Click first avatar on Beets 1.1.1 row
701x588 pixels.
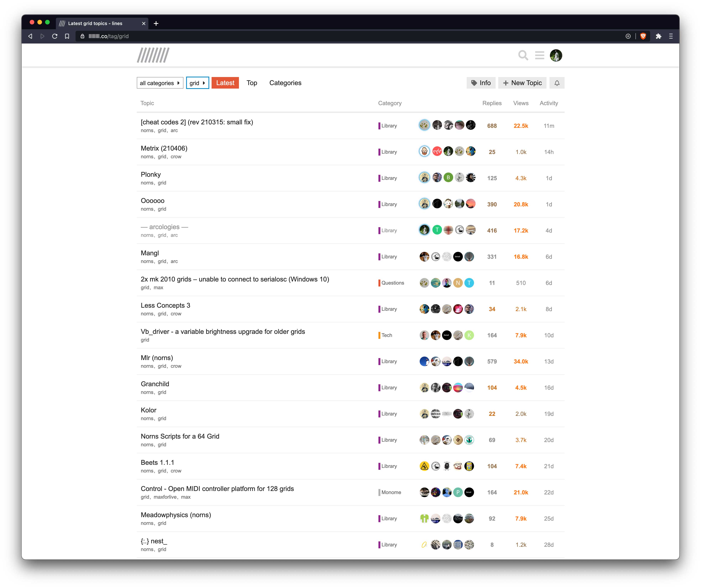click(424, 466)
